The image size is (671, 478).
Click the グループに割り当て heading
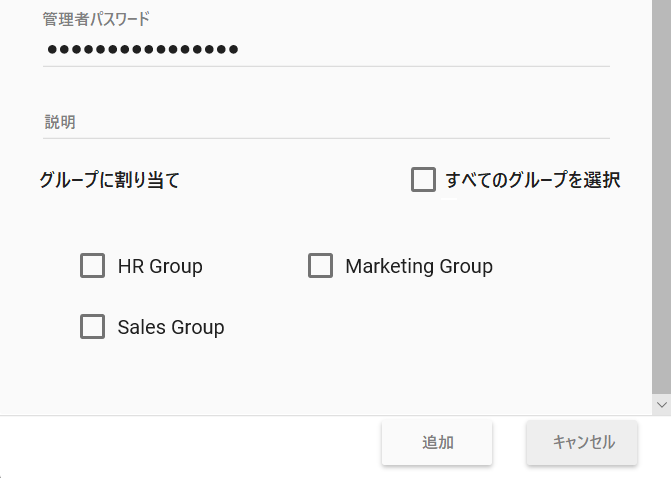pos(110,181)
